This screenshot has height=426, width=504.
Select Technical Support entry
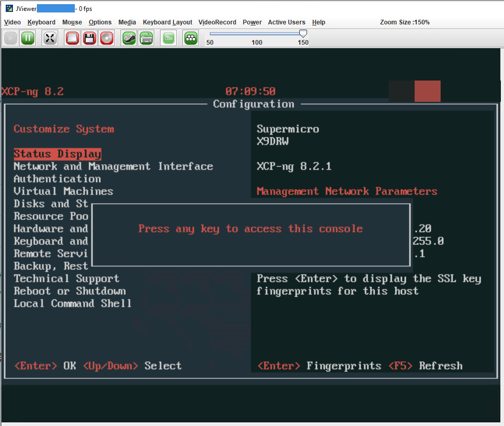66,278
